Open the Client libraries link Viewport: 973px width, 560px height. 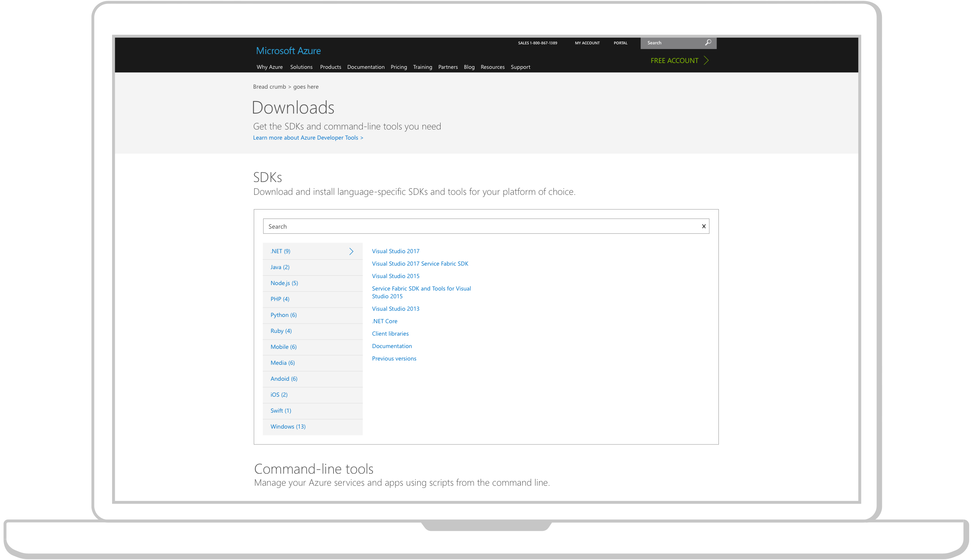pos(390,334)
